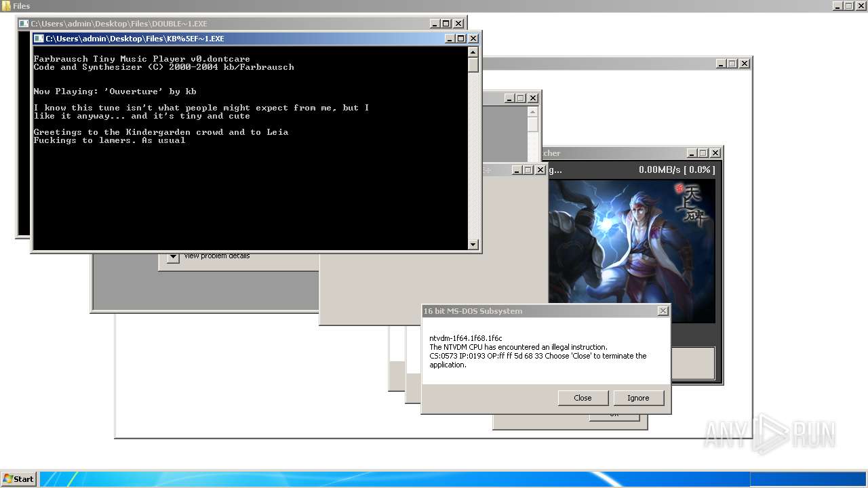Click the scrollbar thumb in KB%5EF~1.EXE console
Viewport: 868px width, 488px height.
coord(473,65)
